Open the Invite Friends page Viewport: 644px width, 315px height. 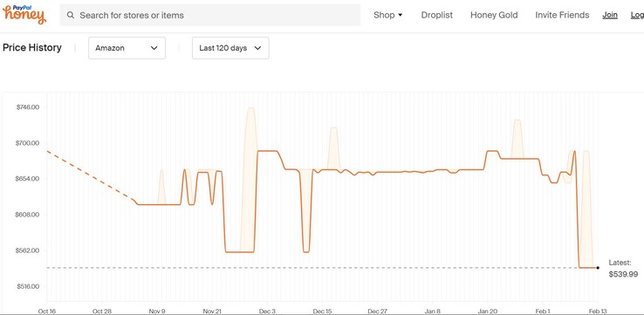(562, 15)
